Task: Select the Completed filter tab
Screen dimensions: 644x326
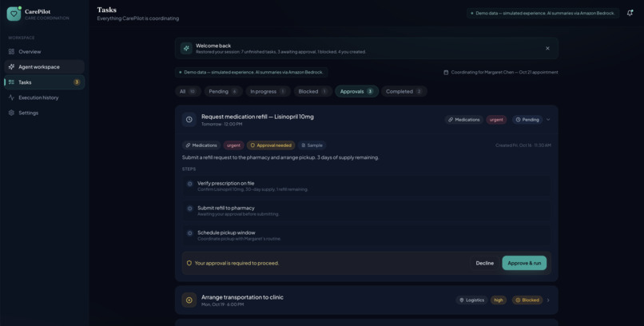Action: coord(404,92)
